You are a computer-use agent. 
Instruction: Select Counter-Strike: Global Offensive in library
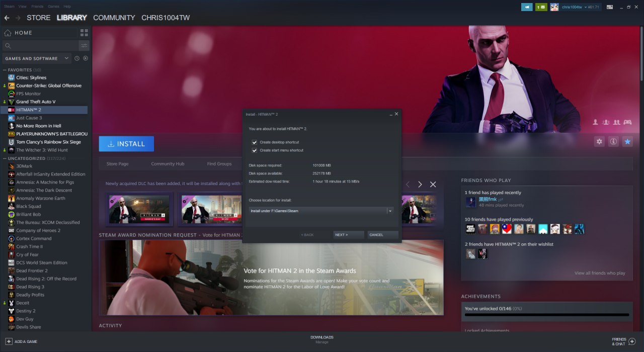click(49, 85)
